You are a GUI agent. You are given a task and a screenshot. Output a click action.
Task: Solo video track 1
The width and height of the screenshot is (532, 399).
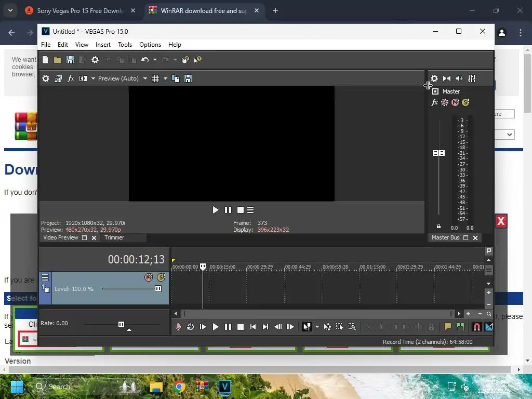click(161, 277)
